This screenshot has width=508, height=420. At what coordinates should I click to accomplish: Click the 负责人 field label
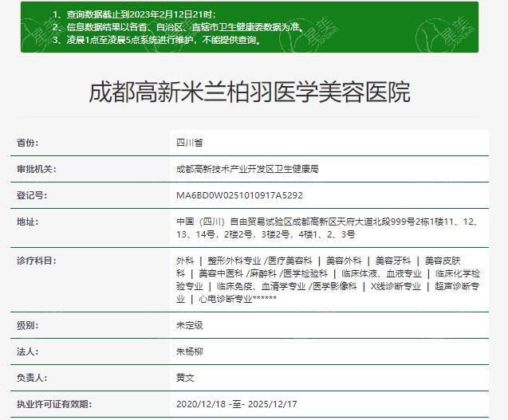tap(32, 378)
